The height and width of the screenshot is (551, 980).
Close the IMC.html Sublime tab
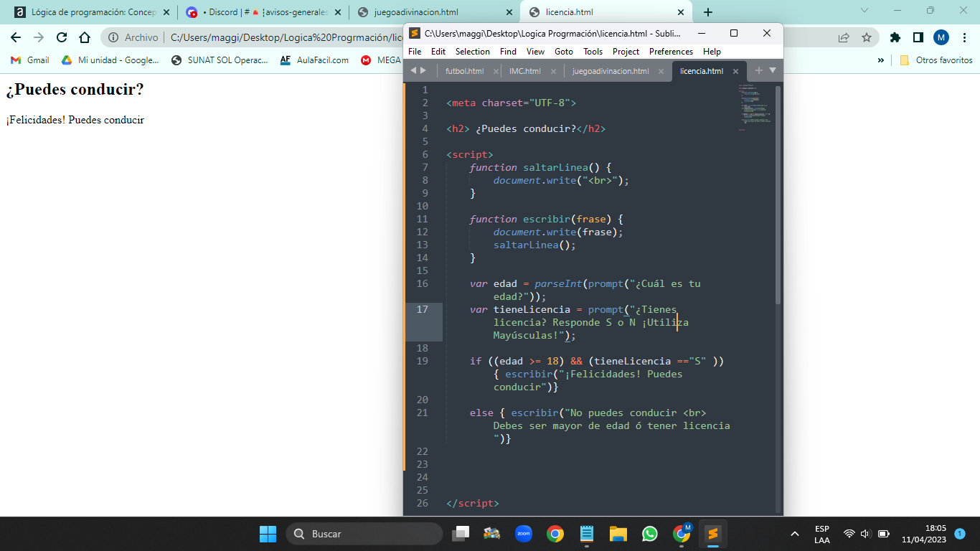(x=553, y=71)
